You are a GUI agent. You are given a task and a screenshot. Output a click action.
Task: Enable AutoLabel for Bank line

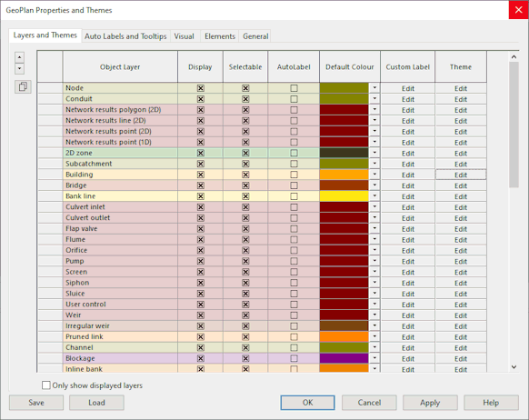pyautogui.click(x=294, y=196)
